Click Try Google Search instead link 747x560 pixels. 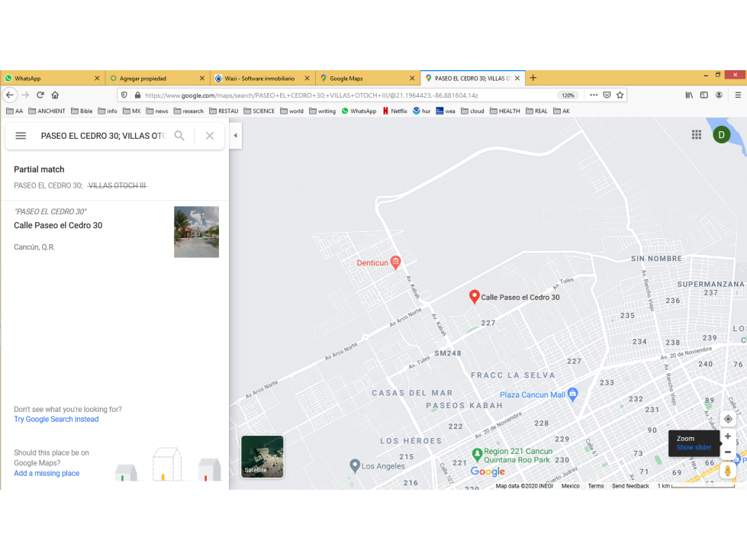click(56, 419)
